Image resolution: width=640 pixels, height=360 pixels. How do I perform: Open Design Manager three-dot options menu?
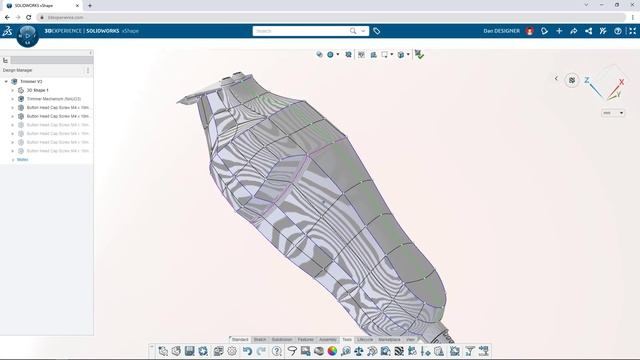pyautogui.click(x=88, y=70)
